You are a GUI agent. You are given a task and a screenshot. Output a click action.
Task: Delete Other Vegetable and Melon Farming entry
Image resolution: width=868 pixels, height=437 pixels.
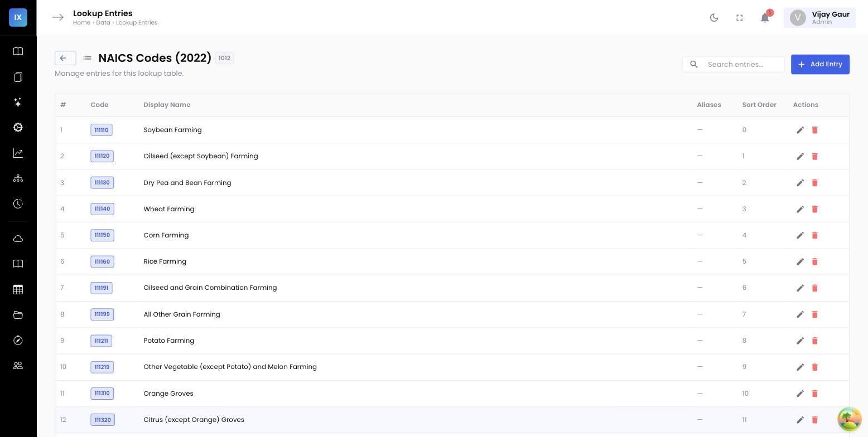(814, 367)
